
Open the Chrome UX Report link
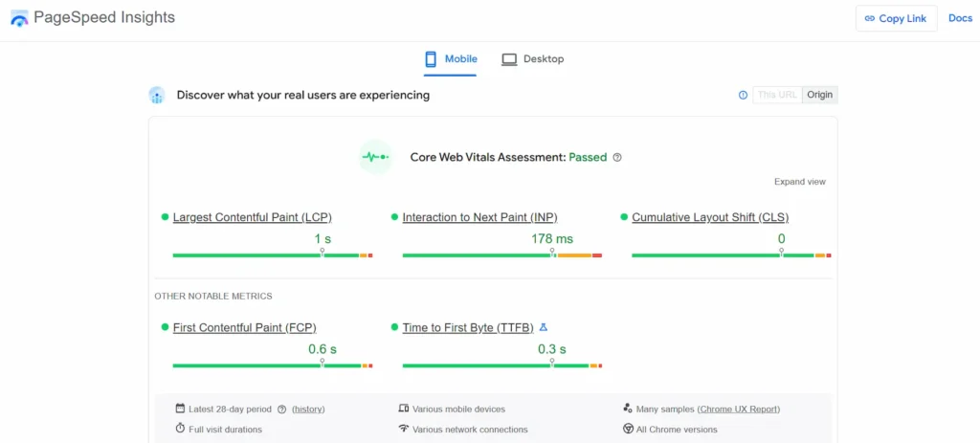click(738, 410)
